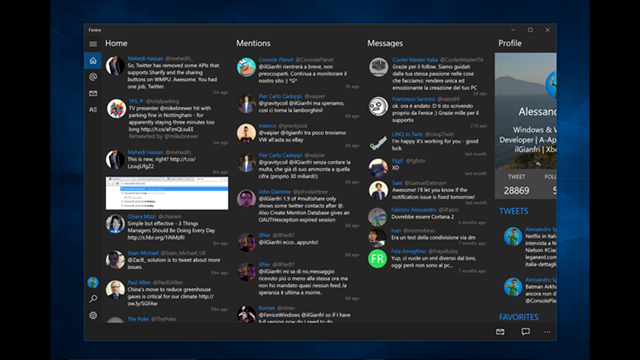Screen dimensions: 640x360
Task: Open FlgJf message saying XD
Action: [x=427, y=167]
